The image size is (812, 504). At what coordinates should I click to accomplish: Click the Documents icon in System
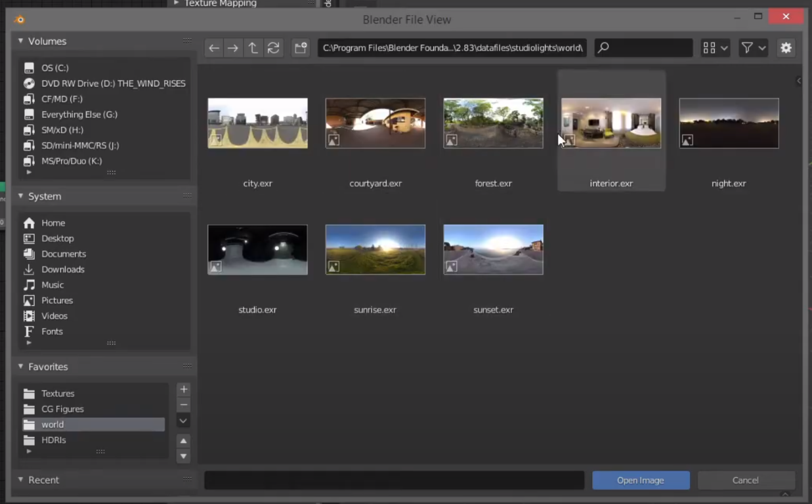click(29, 254)
